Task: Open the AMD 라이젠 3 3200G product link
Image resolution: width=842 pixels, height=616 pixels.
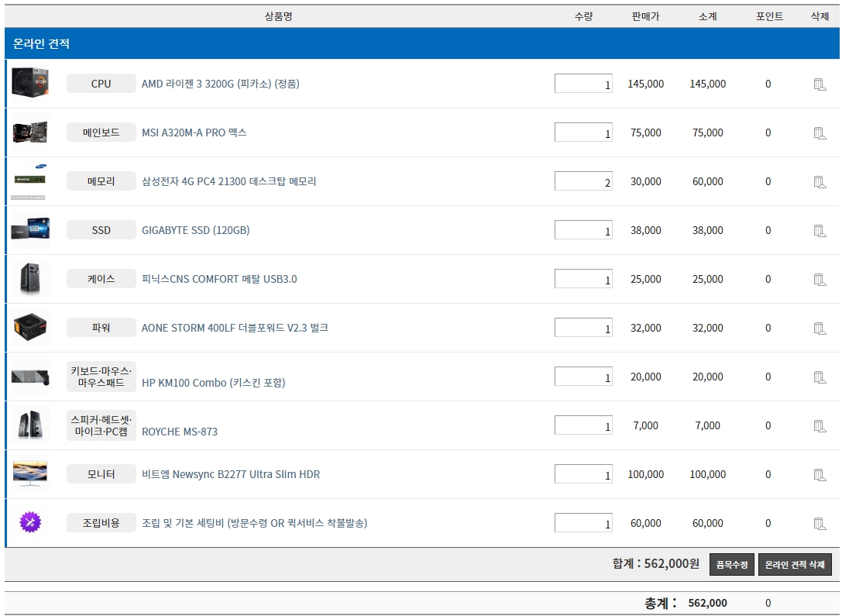Action: [x=220, y=84]
